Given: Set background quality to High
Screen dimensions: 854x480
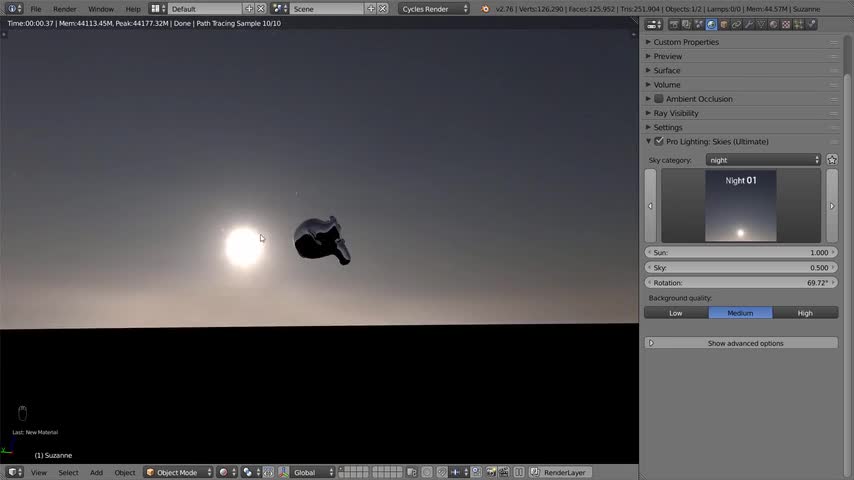Looking at the screenshot, I should pos(805,313).
